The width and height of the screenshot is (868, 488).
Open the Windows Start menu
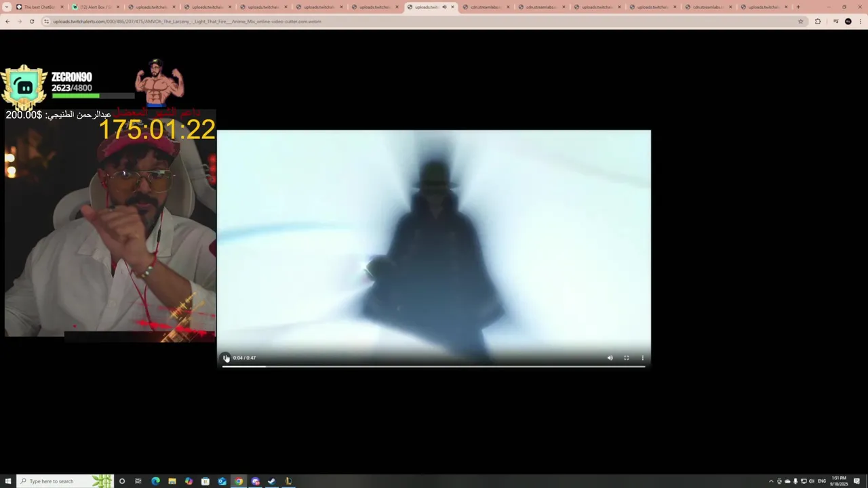(x=8, y=481)
